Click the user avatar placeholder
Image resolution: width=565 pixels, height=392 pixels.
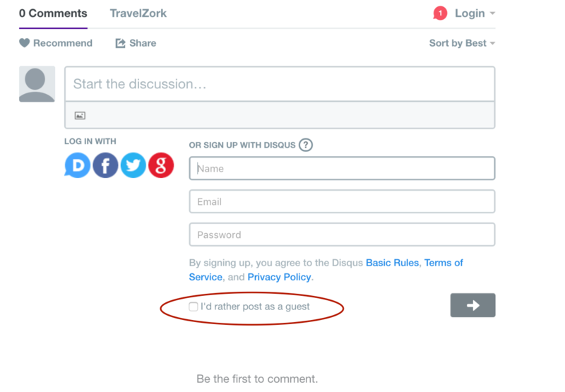[x=37, y=84]
